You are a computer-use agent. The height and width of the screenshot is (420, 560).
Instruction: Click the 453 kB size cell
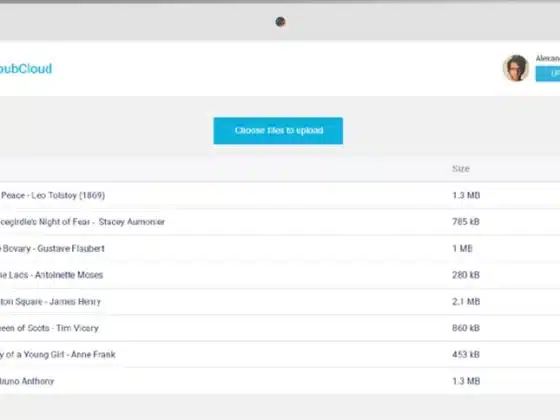[x=466, y=355]
